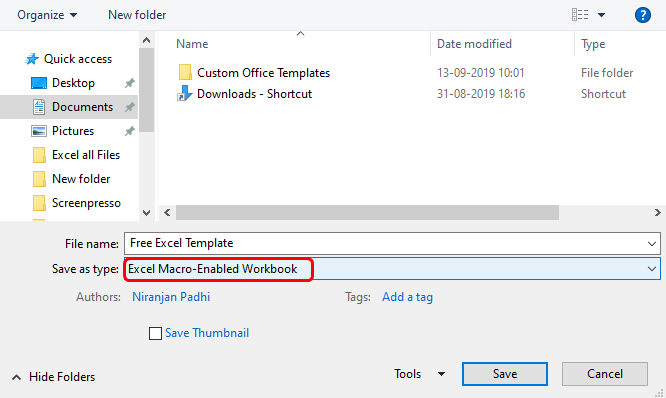The width and height of the screenshot is (666, 398).
Task: Open the view options dropdown arrow
Action: click(601, 15)
